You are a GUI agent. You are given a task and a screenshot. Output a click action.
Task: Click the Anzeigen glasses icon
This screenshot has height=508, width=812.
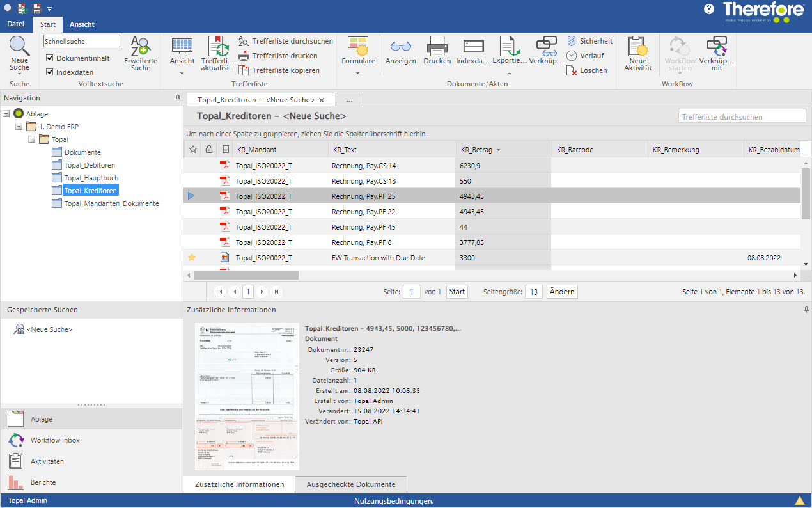(x=400, y=46)
